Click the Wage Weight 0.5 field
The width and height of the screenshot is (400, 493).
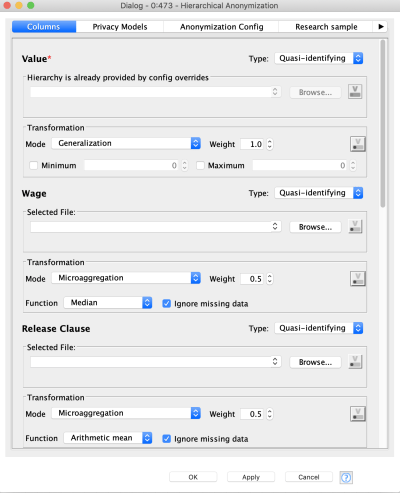(x=253, y=279)
